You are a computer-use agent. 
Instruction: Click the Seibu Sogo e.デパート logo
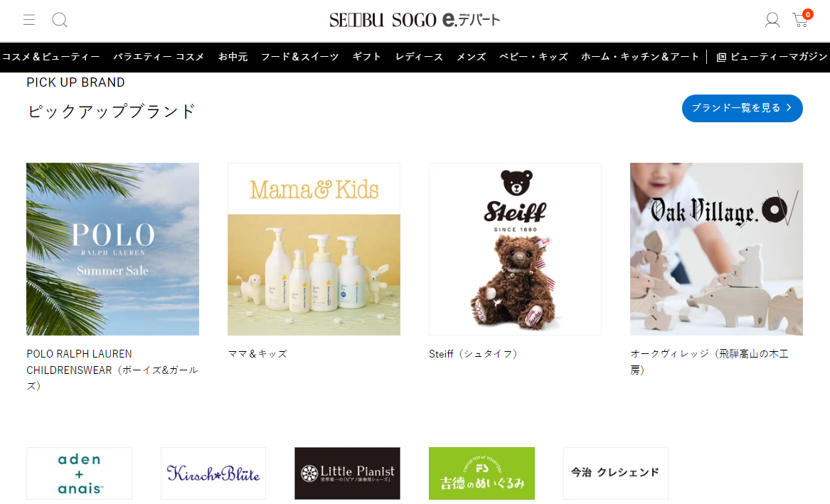coord(415,20)
